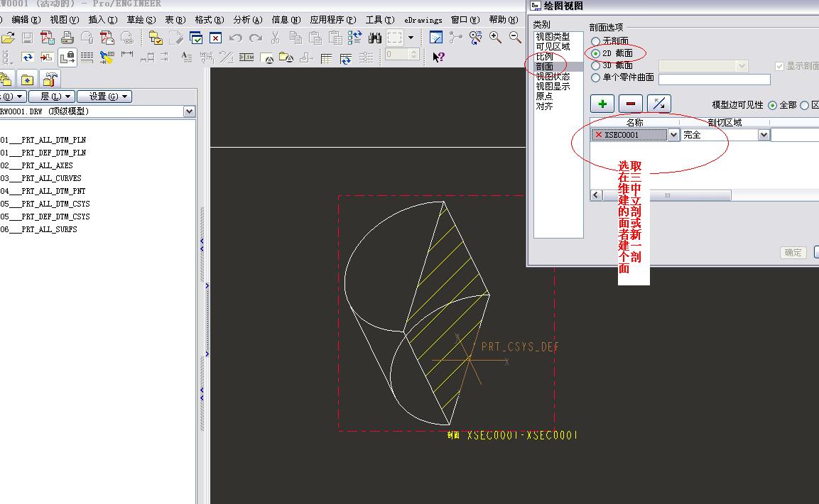Image resolution: width=819 pixels, height=504 pixels.
Task: Click the Zoom In magnifier icon
Action: click(x=495, y=38)
